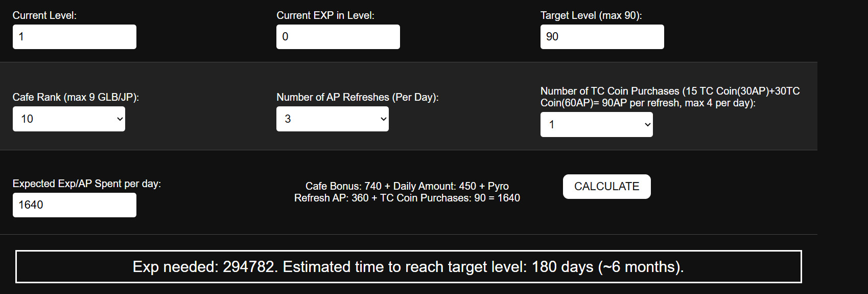Click the "180 days (~6 months)" estimate text
Viewport: 868px width, 294px height.
pos(607,267)
